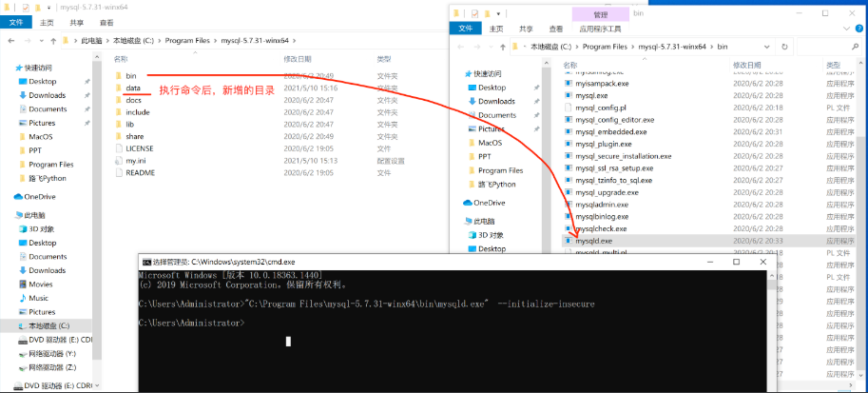Sort by 名称 column in bin window

570,66
